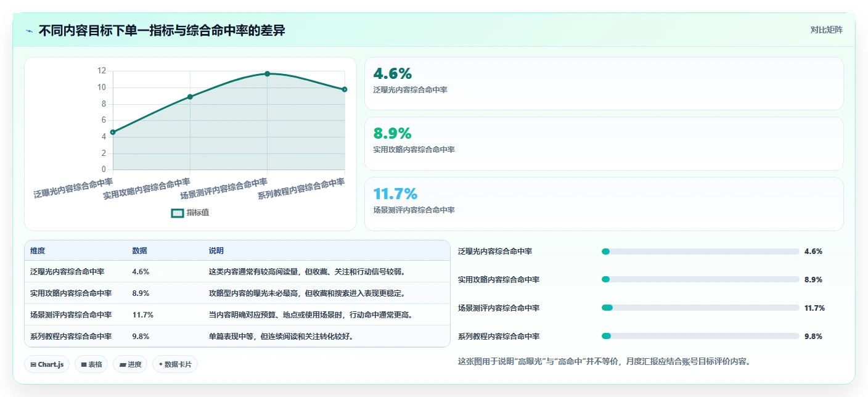
Task: Click the footnote about 高曝光 and 高命中
Action: tap(604, 361)
